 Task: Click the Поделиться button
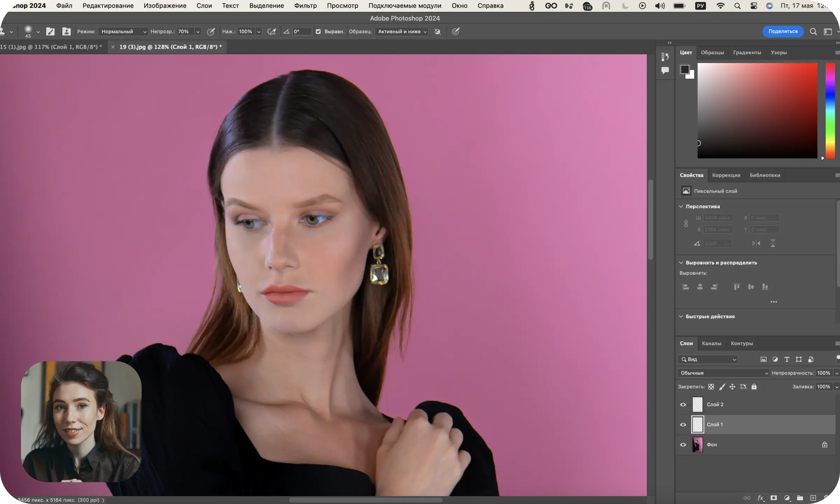click(783, 31)
